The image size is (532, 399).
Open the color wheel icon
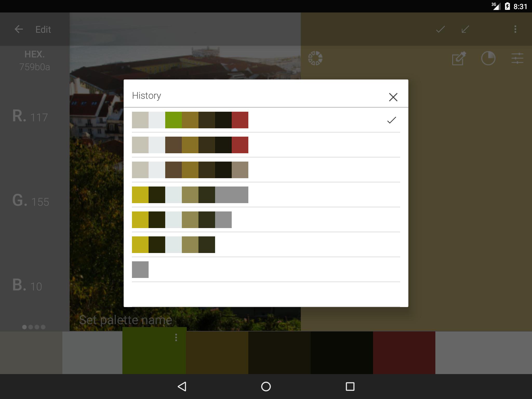tap(315, 58)
